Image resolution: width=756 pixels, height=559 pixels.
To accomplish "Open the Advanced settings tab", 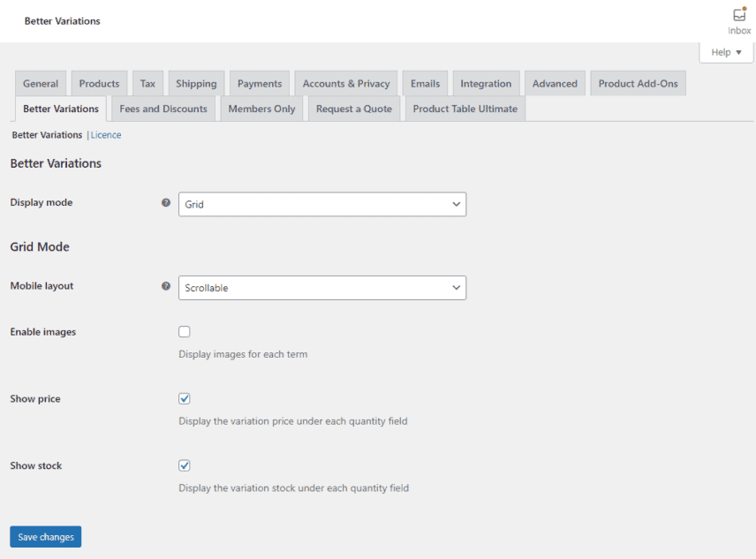I will coord(555,82).
